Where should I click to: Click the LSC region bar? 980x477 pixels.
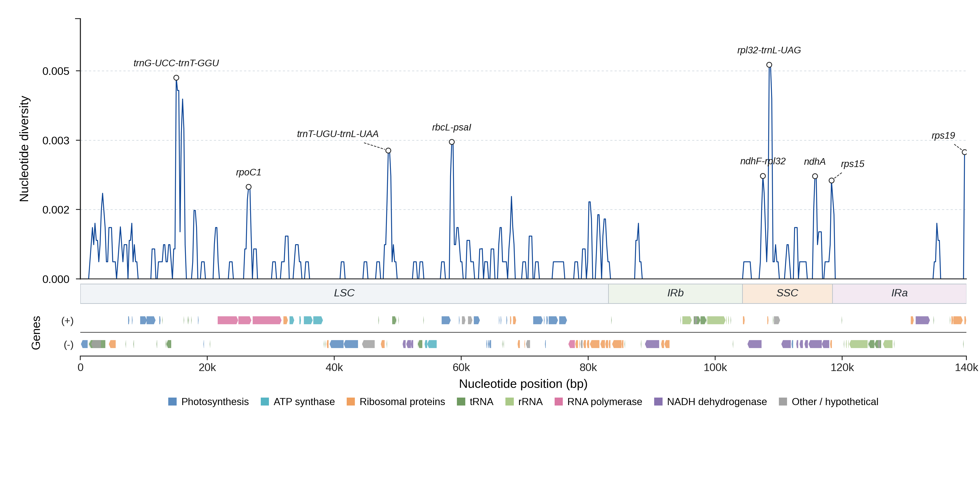[x=344, y=293]
